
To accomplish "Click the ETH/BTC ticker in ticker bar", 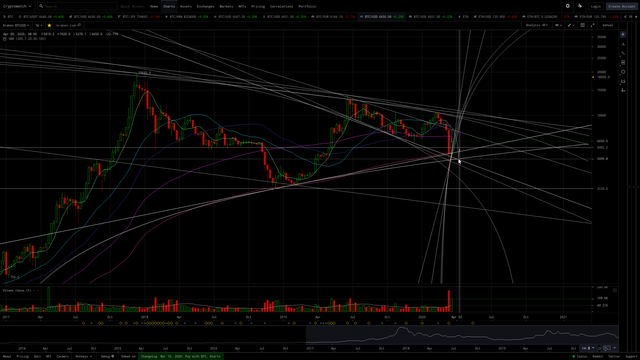I will pos(547,17).
